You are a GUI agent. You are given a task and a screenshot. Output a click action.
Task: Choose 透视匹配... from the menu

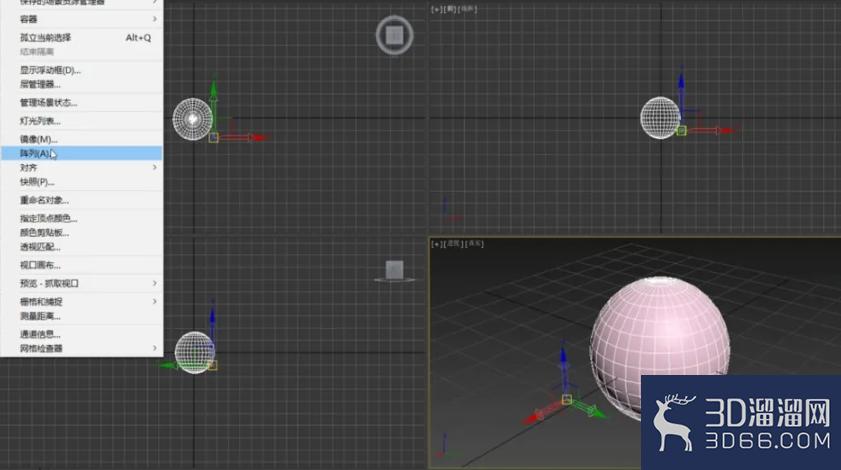pos(82,247)
